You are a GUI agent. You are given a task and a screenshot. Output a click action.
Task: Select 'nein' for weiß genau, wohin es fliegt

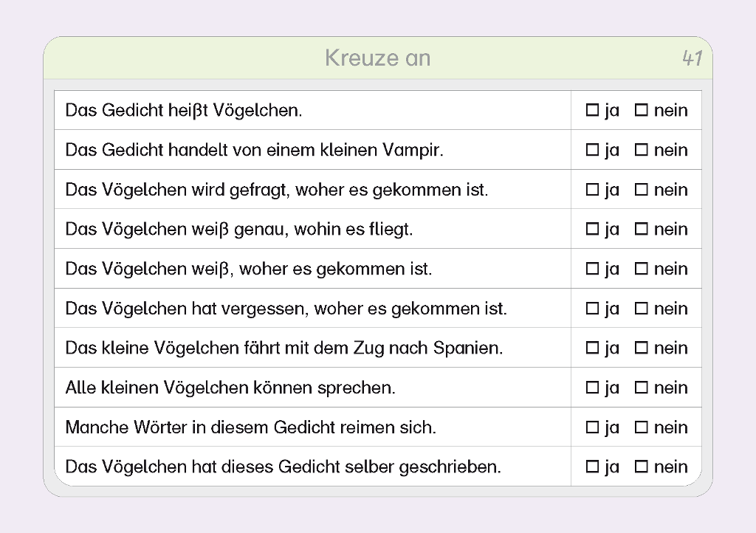(641, 230)
